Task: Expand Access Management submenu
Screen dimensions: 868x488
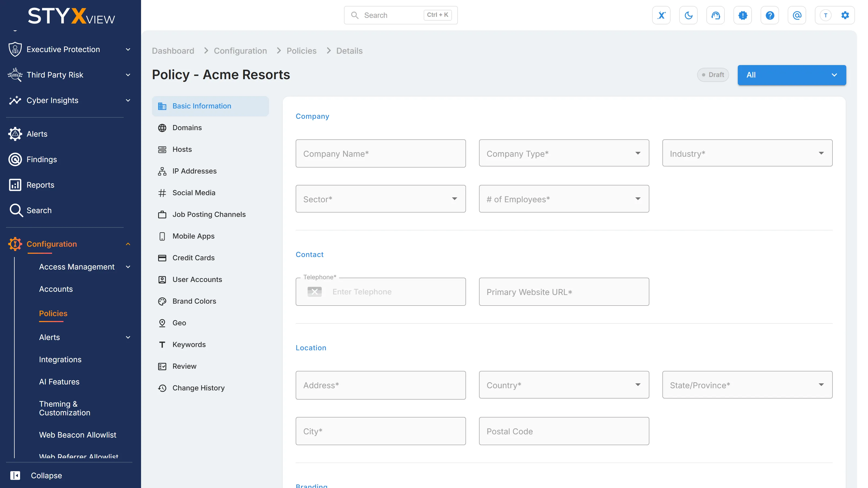Action: click(128, 267)
